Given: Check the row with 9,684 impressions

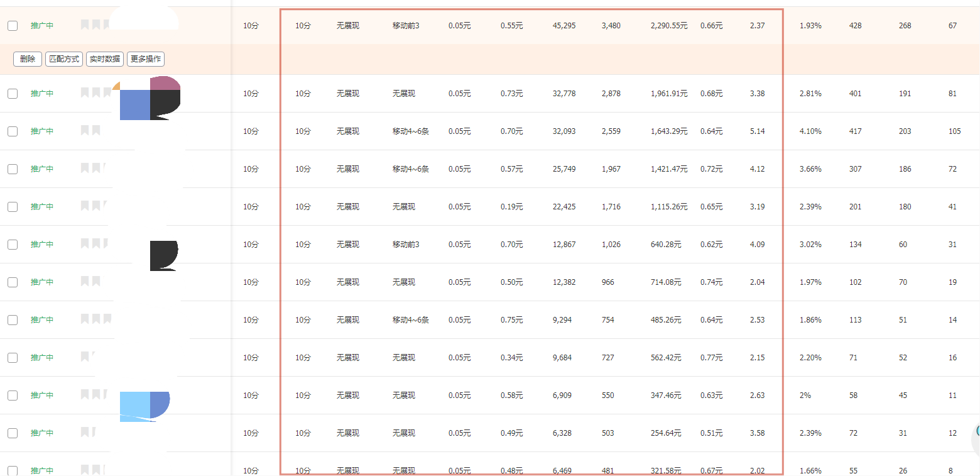Looking at the screenshot, I should pyautogui.click(x=13, y=358).
